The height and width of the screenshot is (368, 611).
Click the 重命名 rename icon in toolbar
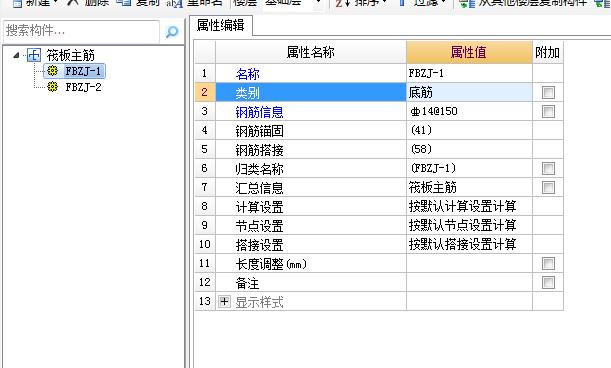[174, 3]
